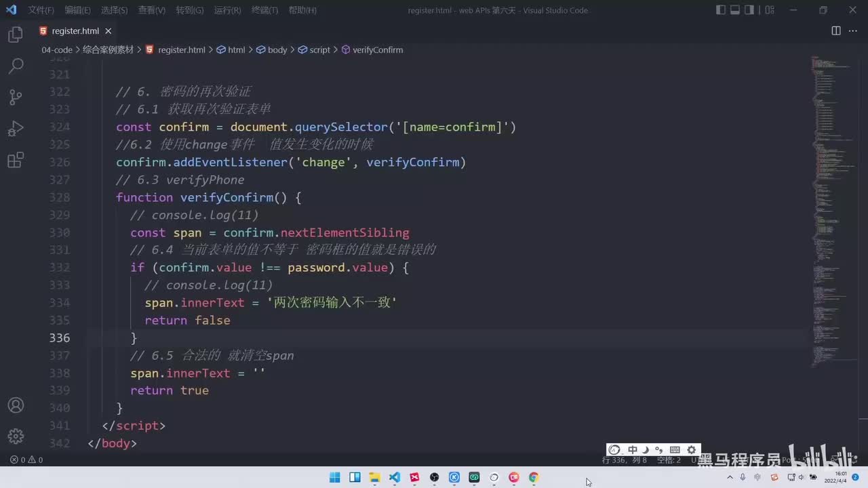Open the editor More Actions ellipsis
868x488 pixels.
tap(852, 31)
